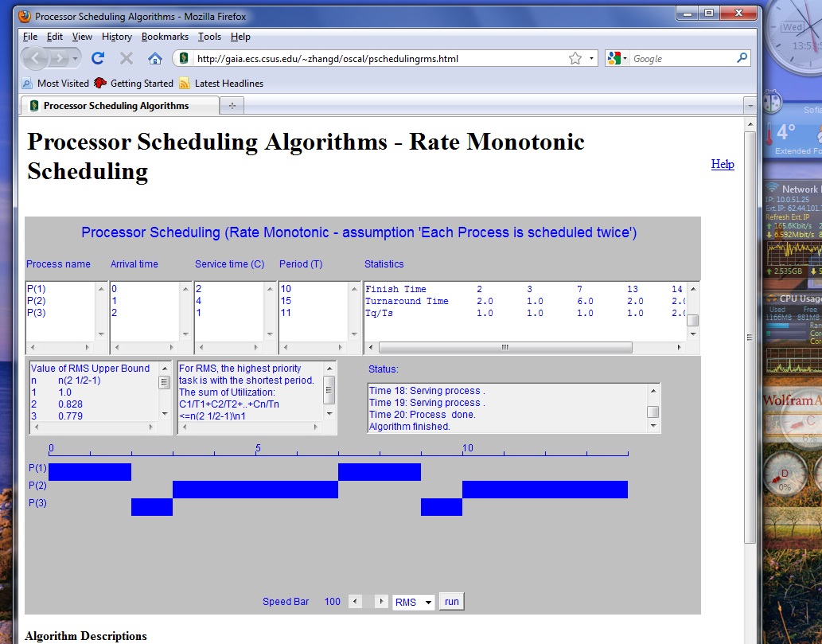822x644 pixels.
Task: Open the list all tabs dropdown
Action: 750,106
